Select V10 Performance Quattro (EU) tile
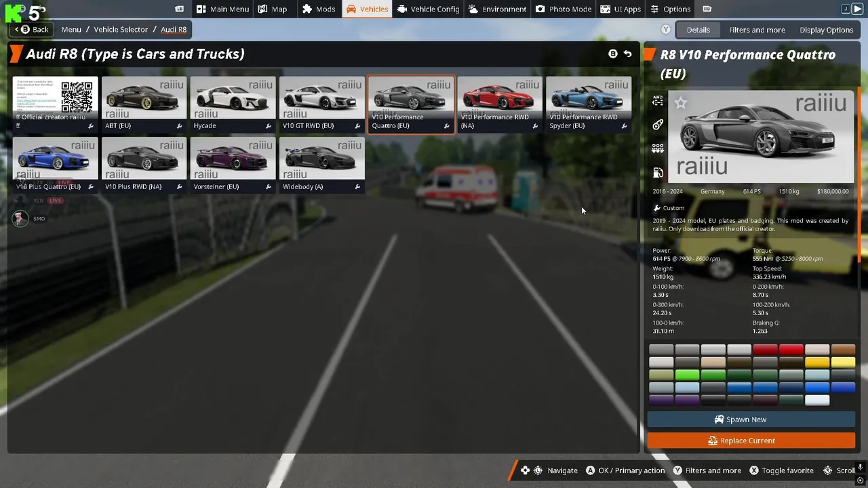The image size is (868, 488). click(x=411, y=104)
